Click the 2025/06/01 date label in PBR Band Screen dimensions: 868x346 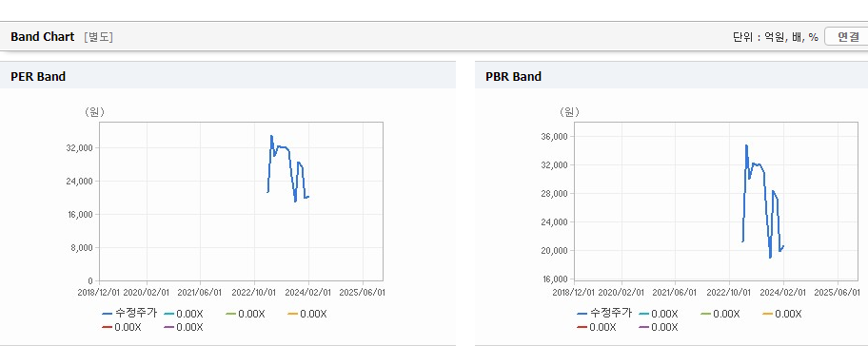click(838, 292)
